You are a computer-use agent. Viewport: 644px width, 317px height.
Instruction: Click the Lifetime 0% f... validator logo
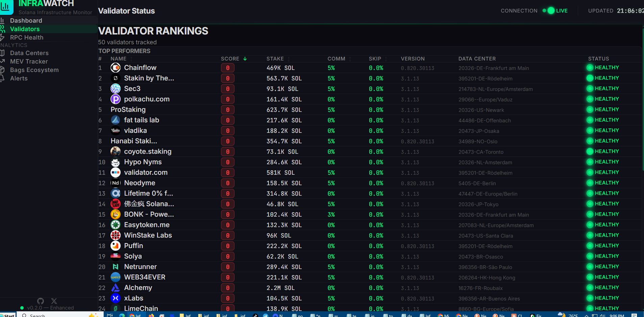pyautogui.click(x=116, y=193)
